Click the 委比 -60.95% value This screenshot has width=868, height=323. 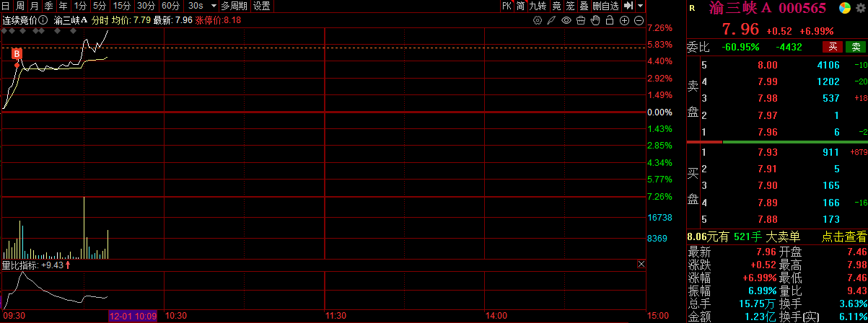point(740,48)
